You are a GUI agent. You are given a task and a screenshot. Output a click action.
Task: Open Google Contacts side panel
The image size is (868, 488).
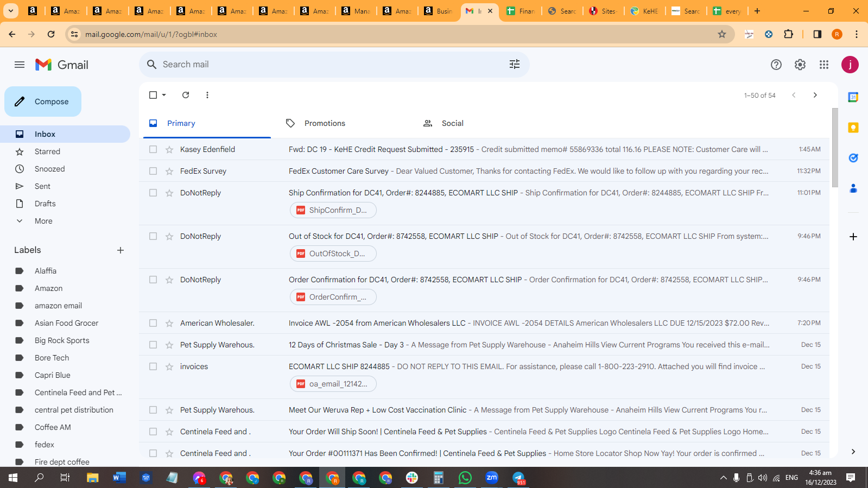click(x=853, y=188)
